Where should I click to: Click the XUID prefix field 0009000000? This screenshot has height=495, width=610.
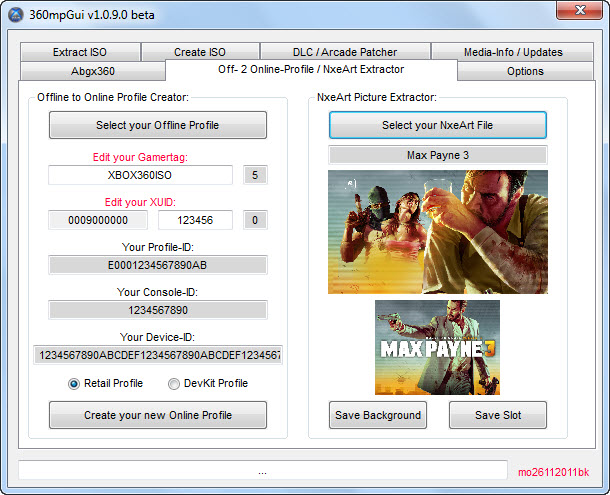pos(98,220)
